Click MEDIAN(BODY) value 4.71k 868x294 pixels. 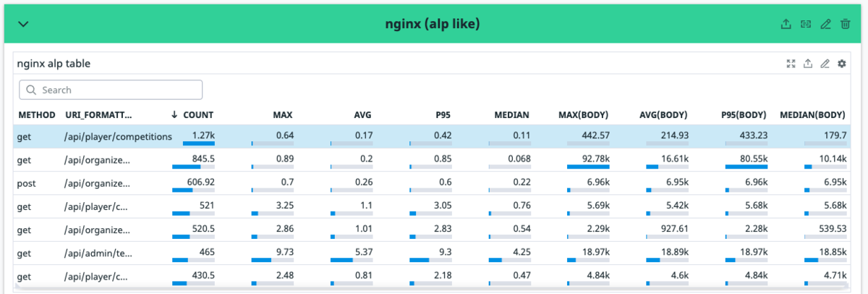tap(835, 277)
